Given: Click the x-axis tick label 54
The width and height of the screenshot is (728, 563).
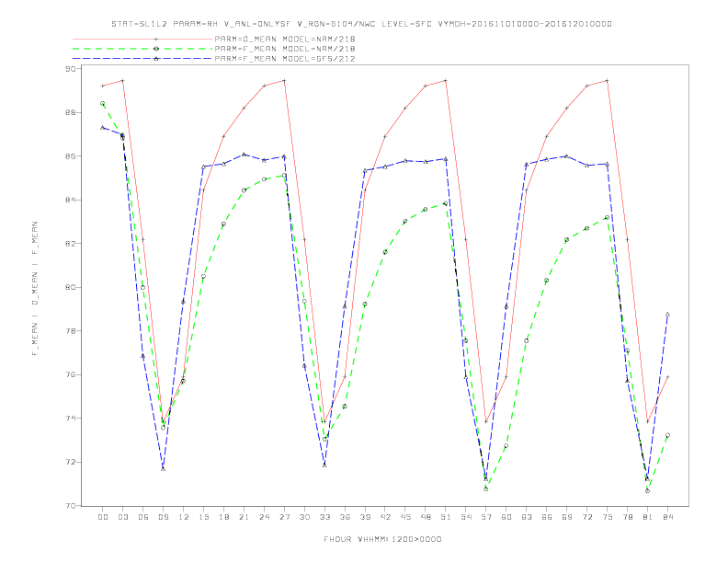Looking at the screenshot, I should [x=466, y=517].
